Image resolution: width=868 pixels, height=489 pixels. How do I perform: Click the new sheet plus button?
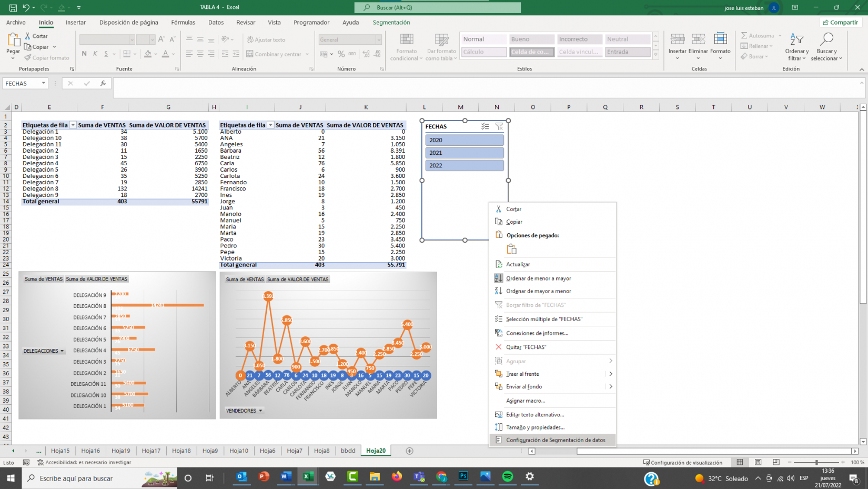click(x=409, y=451)
